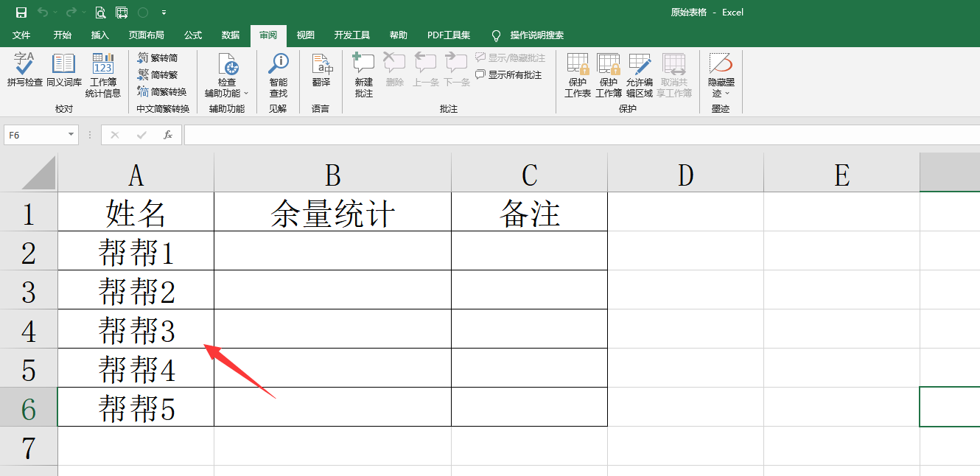Open the 文件 file menu

coord(21,35)
